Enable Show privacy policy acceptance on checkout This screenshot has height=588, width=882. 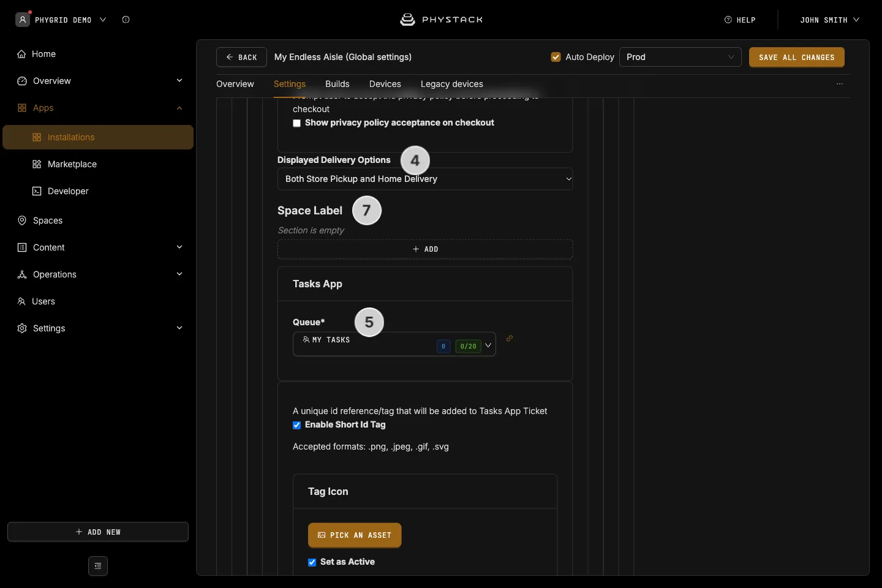pos(297,123)
